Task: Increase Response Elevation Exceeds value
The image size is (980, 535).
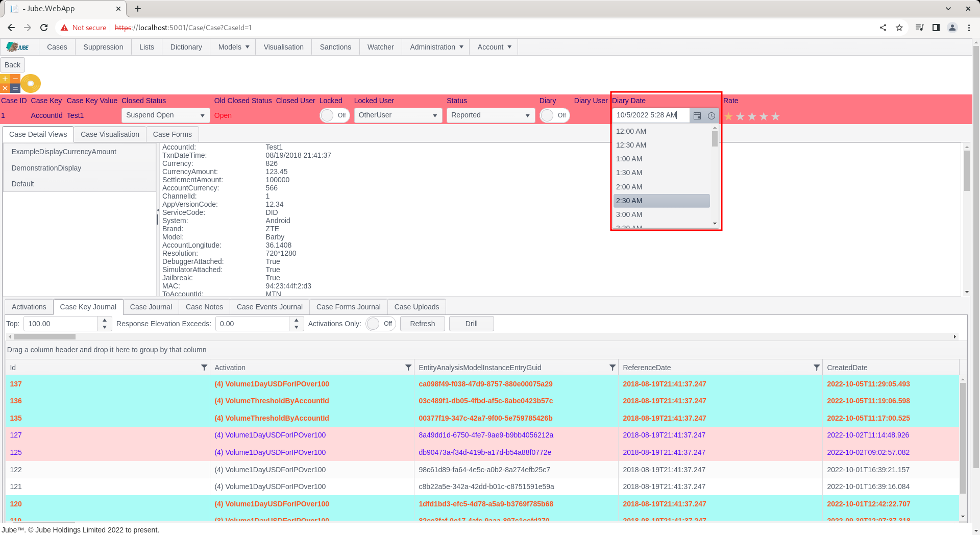Action: [x=297, y=320]
